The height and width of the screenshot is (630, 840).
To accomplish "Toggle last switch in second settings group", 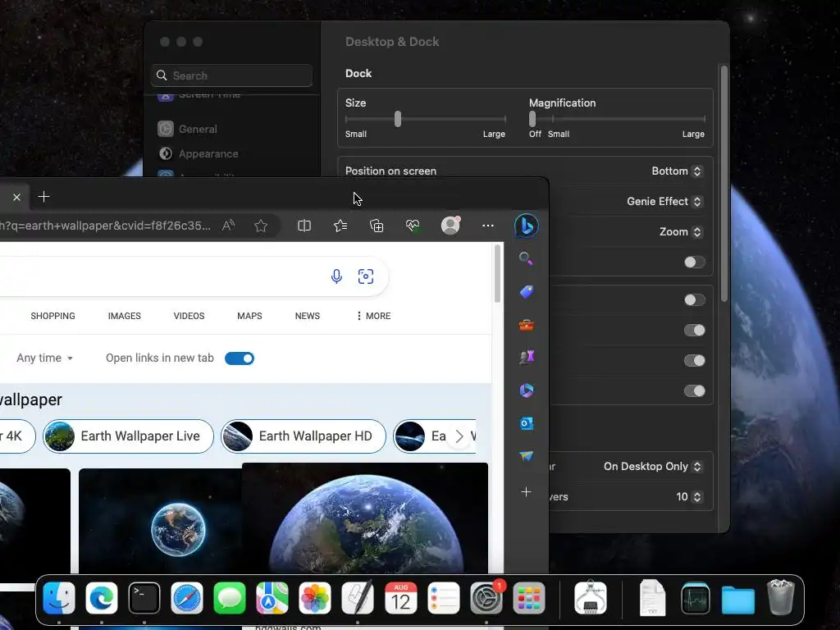I will [x=694, y=391].
